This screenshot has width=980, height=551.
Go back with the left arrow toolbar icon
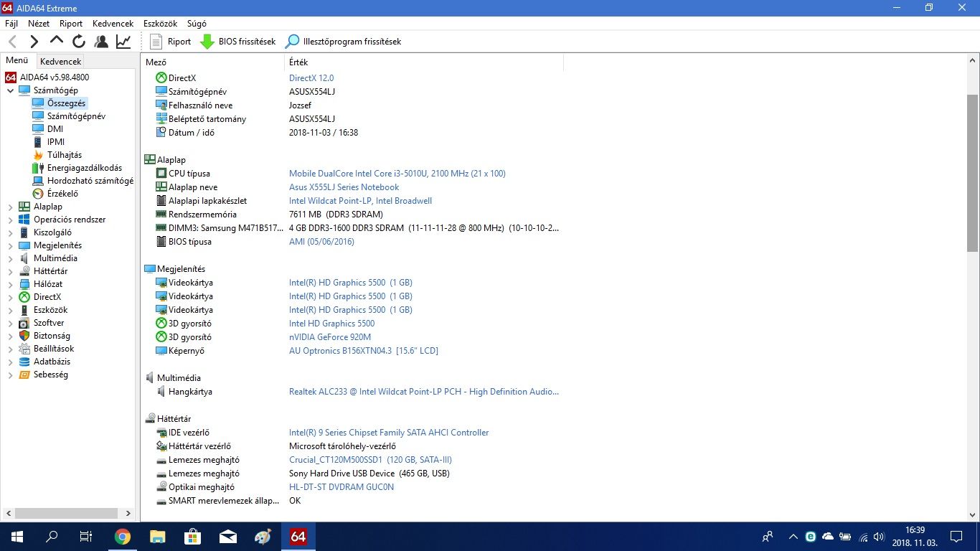[x=12, y=42]
